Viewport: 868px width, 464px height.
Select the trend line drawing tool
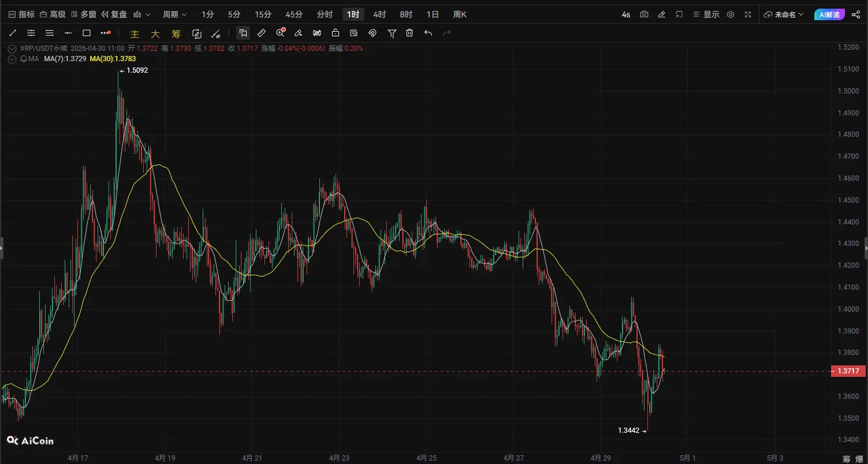13,33
